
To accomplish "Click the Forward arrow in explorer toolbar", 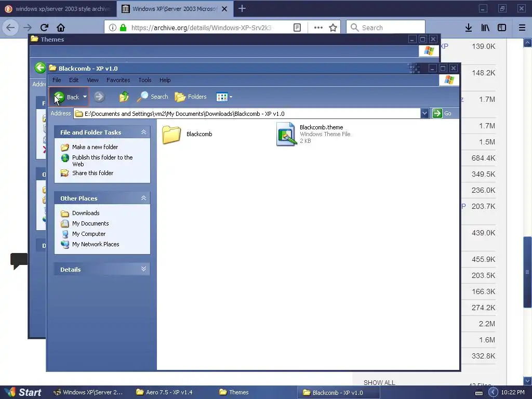I will (x=99, y=97).
